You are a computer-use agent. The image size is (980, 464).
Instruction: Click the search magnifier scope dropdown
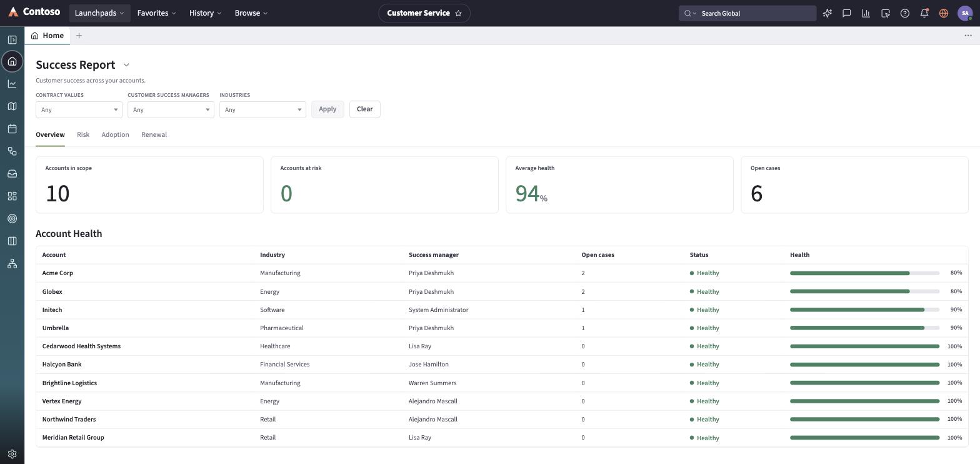click(690, 13)
